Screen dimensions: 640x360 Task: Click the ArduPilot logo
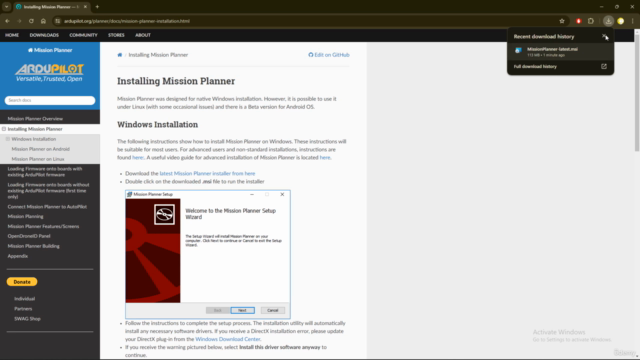(49, 73)
